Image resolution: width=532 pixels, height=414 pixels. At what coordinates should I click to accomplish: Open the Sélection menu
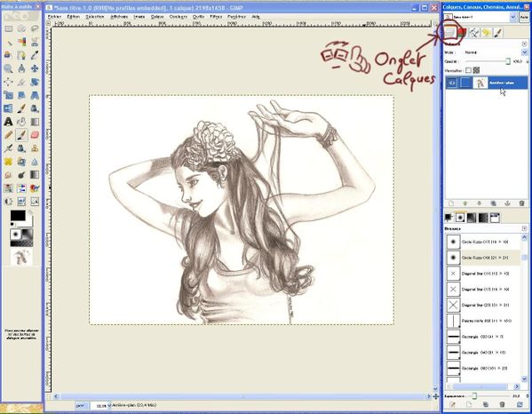coord(95,17)
